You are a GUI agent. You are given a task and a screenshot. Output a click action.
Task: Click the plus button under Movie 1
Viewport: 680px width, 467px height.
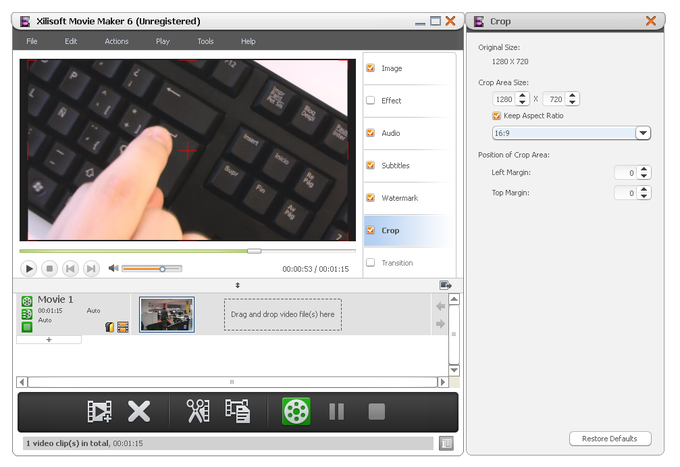pyautogui.click(x=49, y=340)
